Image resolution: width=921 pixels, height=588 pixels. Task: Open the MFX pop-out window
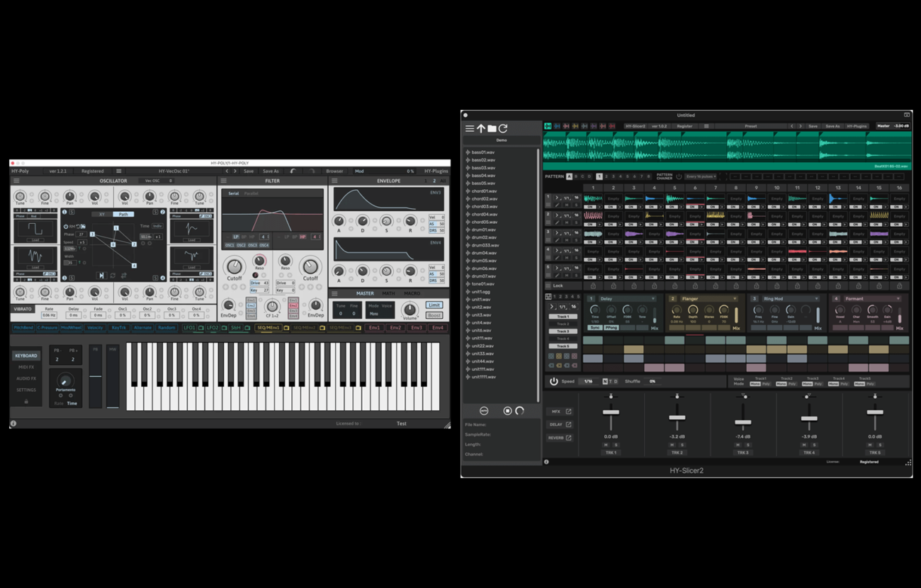[x=567, y=412]
